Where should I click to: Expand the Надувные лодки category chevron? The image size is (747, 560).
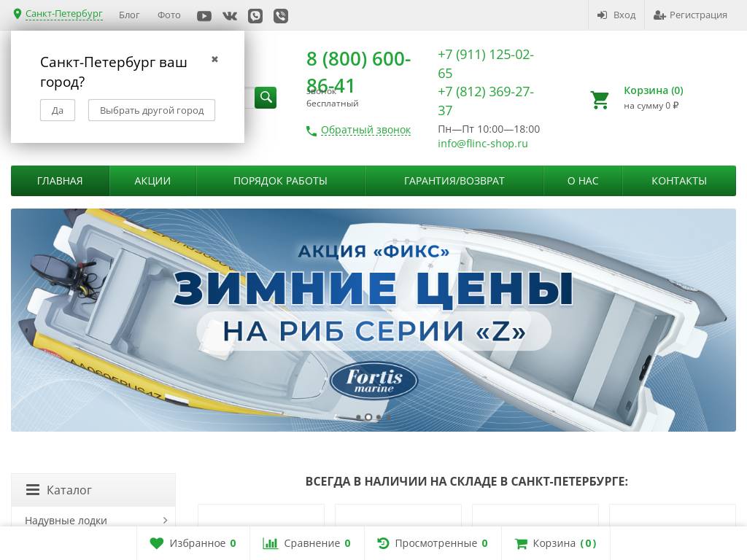(165, 521)
